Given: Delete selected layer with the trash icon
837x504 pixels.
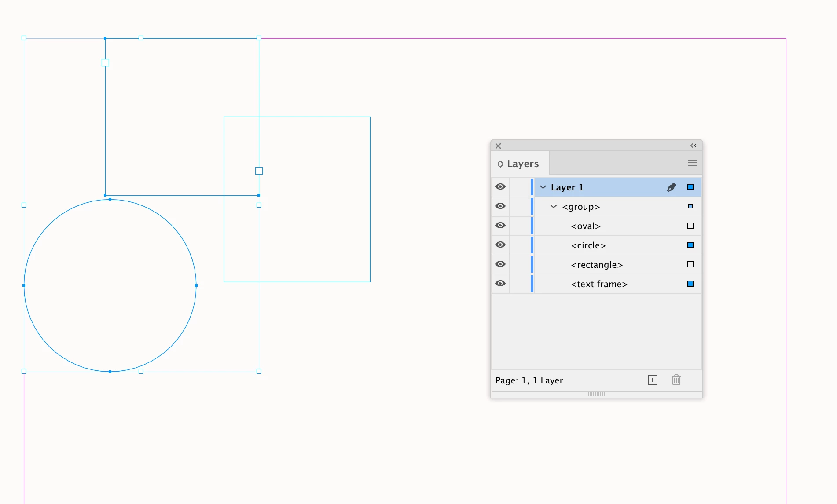Looking at the screenshot, I should tap(676, 380).
